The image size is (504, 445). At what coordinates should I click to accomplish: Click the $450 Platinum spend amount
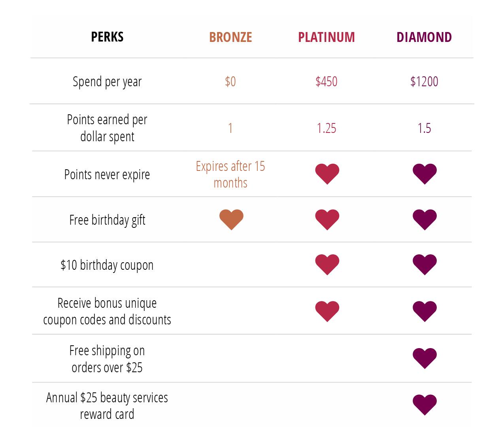point(327,81)
